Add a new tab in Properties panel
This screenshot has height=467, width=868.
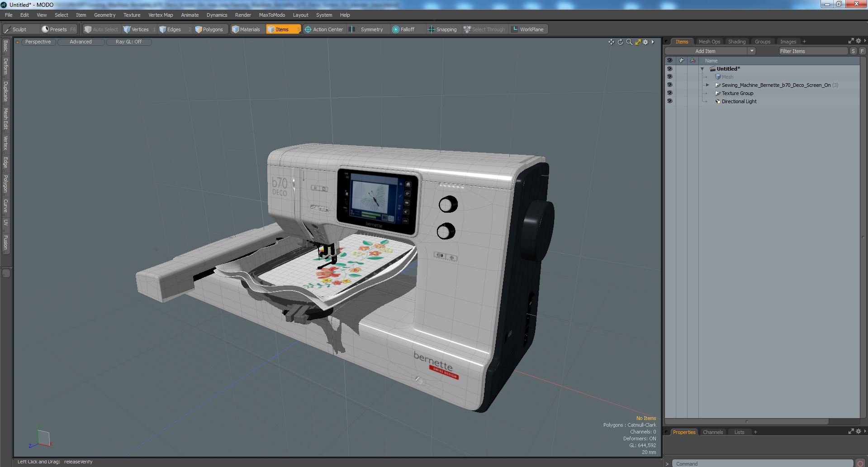coord(755,432)
